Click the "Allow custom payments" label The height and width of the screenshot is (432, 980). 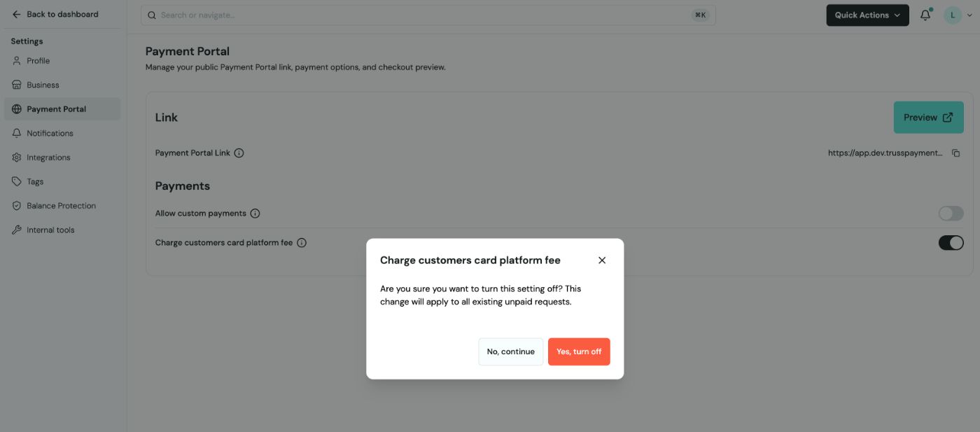[201, 214]
